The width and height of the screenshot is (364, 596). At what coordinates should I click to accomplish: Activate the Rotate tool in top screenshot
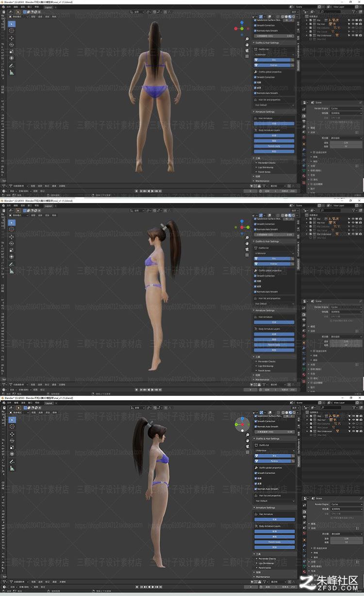point(12,45)
